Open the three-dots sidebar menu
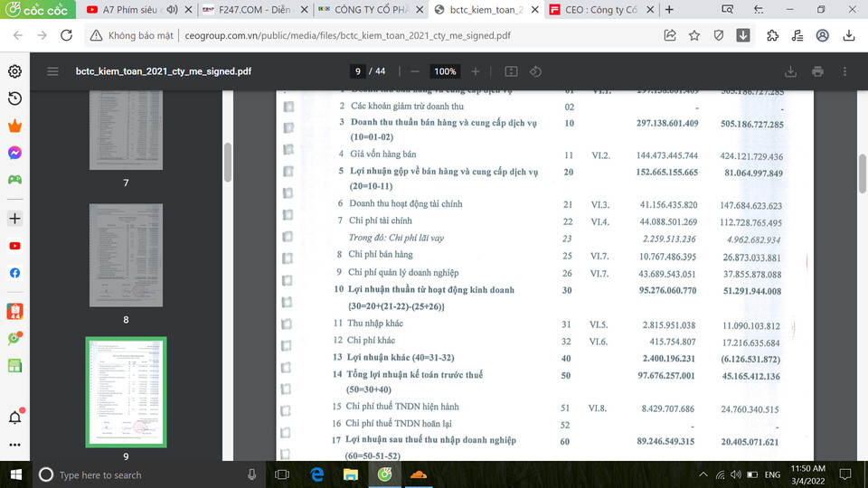 click(x=15, y=445)
